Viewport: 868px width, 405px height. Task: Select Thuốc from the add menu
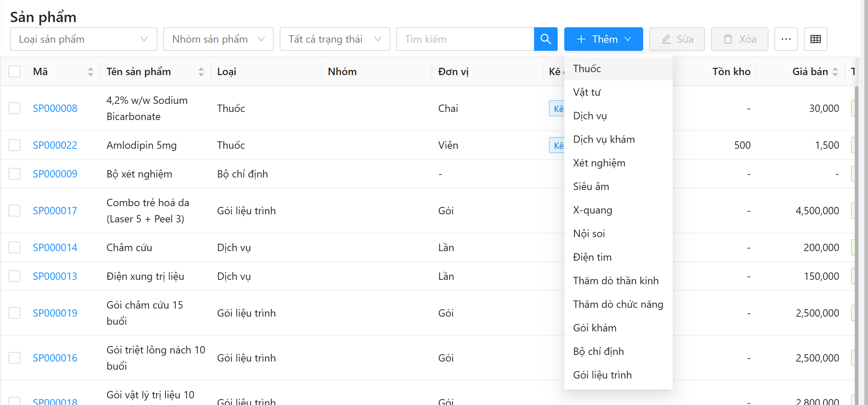[618, 68]
